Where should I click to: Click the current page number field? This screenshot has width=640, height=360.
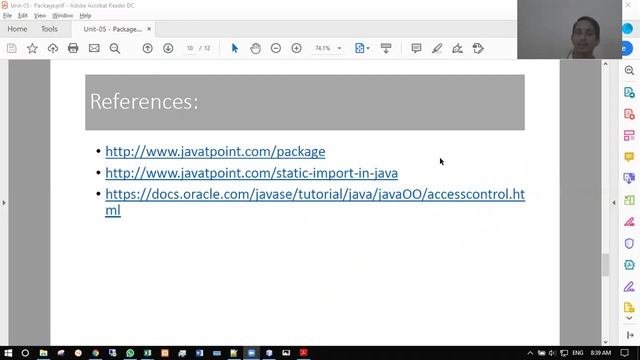[190, 48]
